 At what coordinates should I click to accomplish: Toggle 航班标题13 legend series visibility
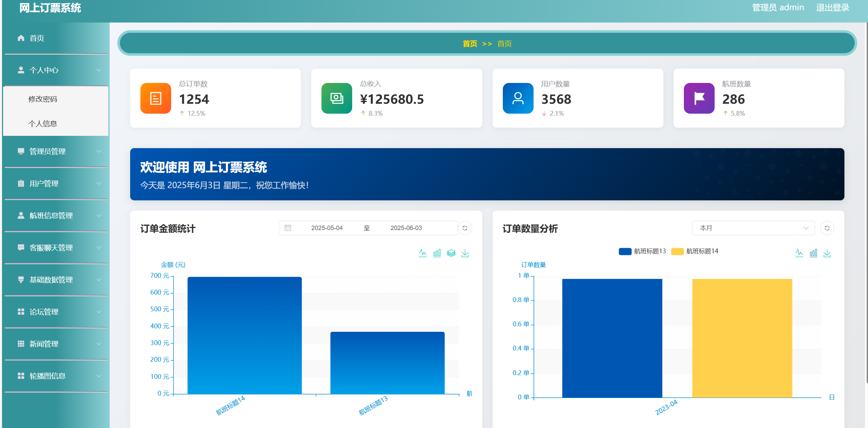(642, 251)
